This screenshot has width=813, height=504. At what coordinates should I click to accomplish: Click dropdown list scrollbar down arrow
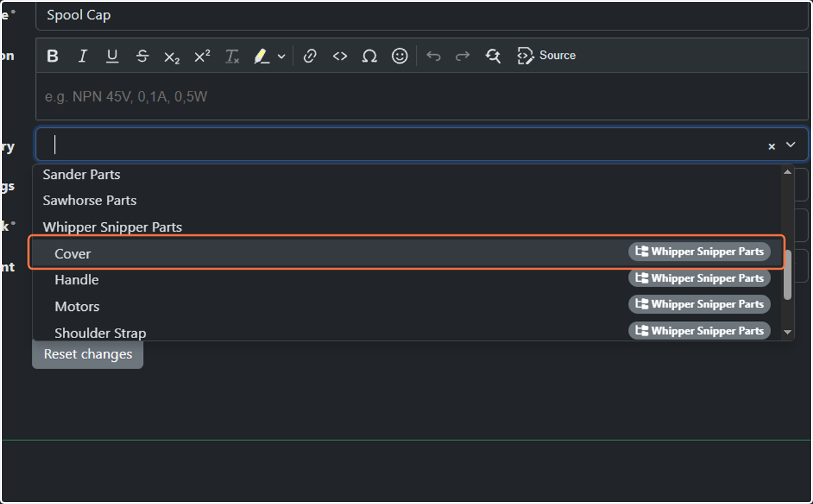[787, 332]
